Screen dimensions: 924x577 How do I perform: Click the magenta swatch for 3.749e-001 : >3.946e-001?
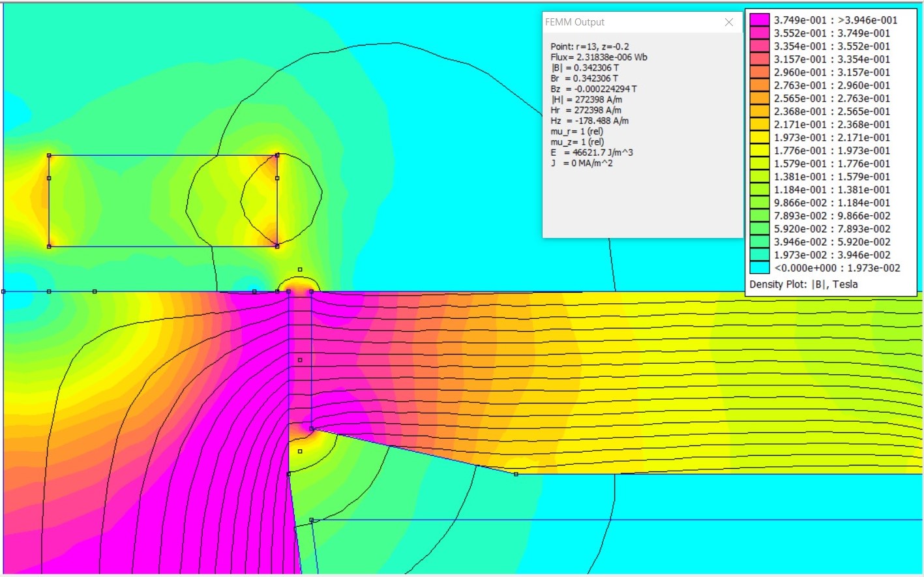pyautogui.click(x=760, y=20)
